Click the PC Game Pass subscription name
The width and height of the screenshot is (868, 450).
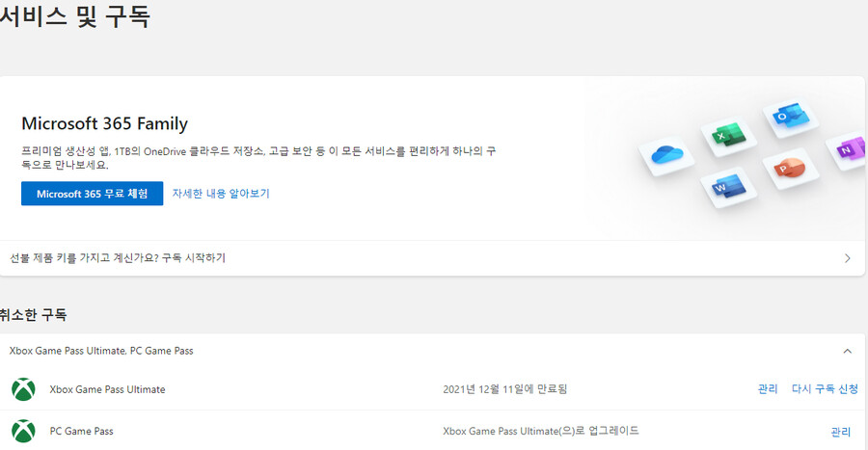point(81,431)
